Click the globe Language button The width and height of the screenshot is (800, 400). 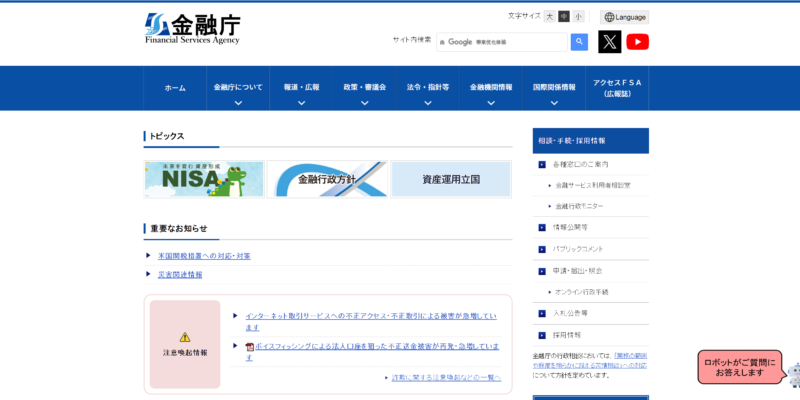pyautogui.click(x=624, y=17)
